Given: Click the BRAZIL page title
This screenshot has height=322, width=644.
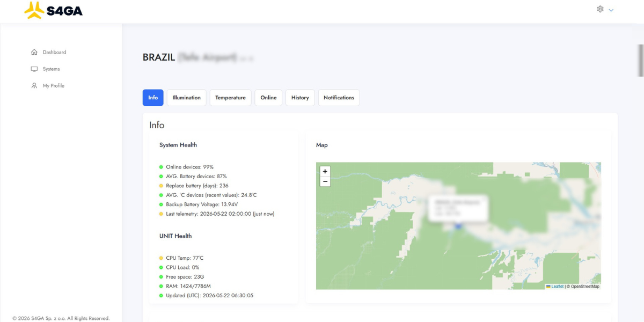Looking at the screenshot, I should pyautogui.click(x=159, y=57).
